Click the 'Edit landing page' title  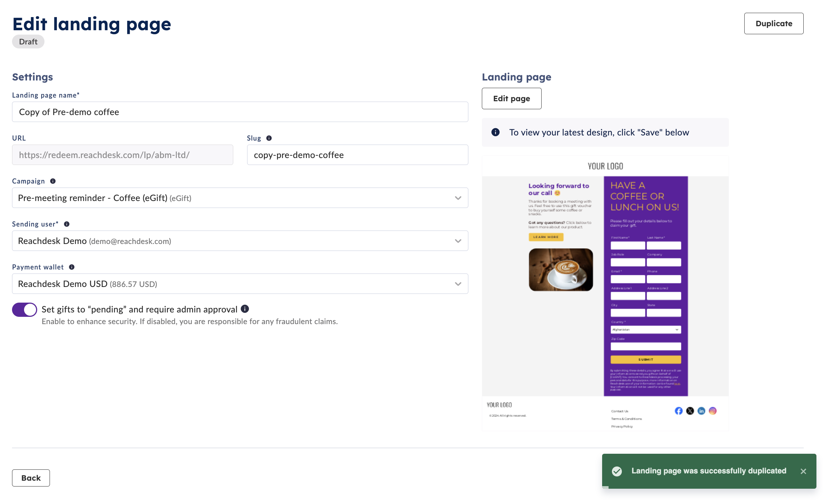91,24
